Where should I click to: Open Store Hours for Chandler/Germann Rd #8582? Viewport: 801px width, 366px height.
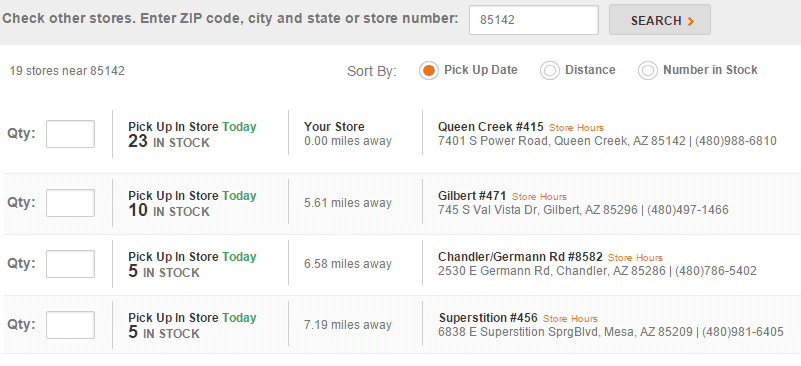[635, 258]
